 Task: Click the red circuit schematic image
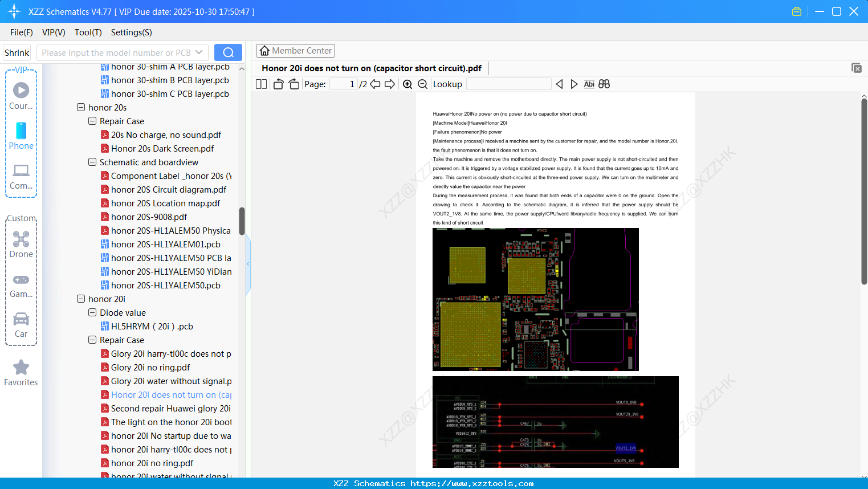(x=556, y=422)
